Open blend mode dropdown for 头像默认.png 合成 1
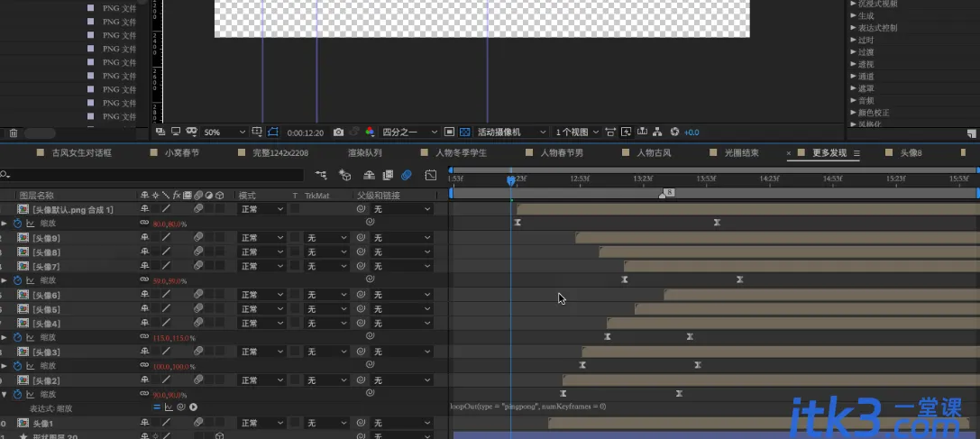The image size is (980, 439). point(261,209)
